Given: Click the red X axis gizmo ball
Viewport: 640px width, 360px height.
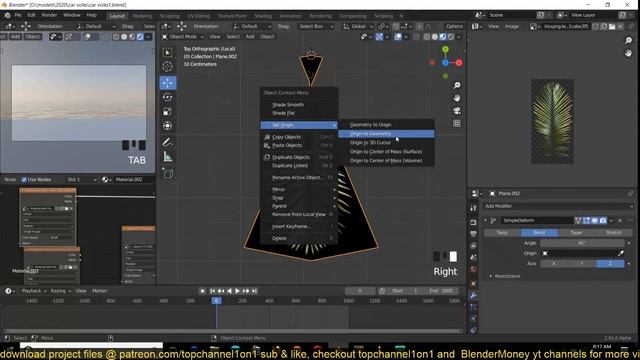Looking at the screenshot, I should click(459, 63).
